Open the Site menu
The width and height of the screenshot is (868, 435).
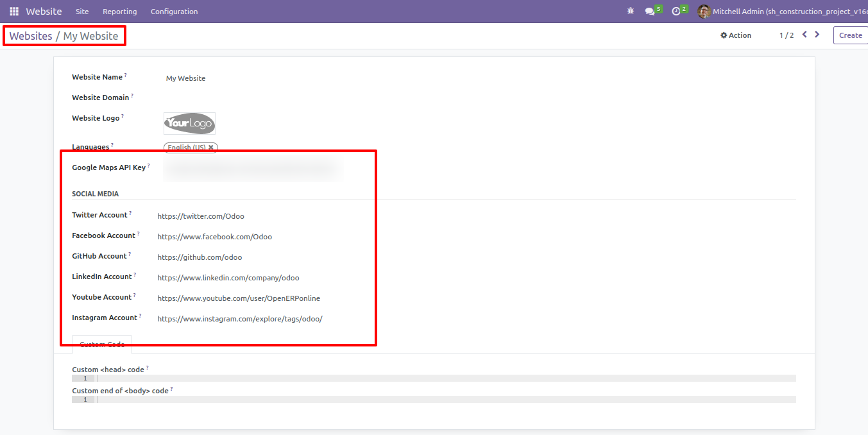(x=82, y=12)
